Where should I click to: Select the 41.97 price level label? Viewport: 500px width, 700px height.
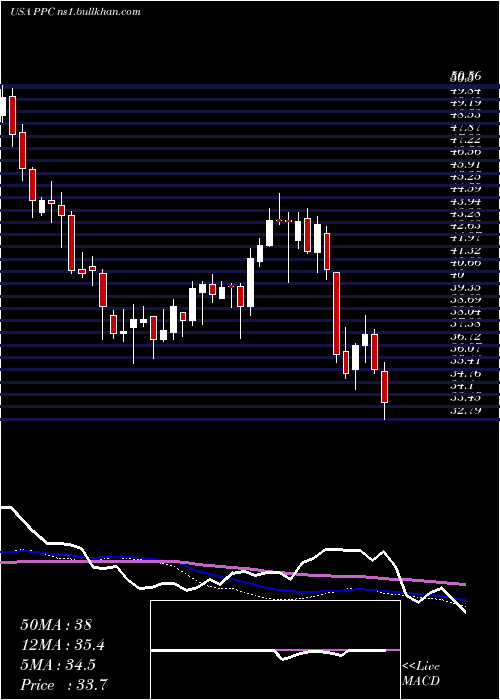[x=466, y=239]
